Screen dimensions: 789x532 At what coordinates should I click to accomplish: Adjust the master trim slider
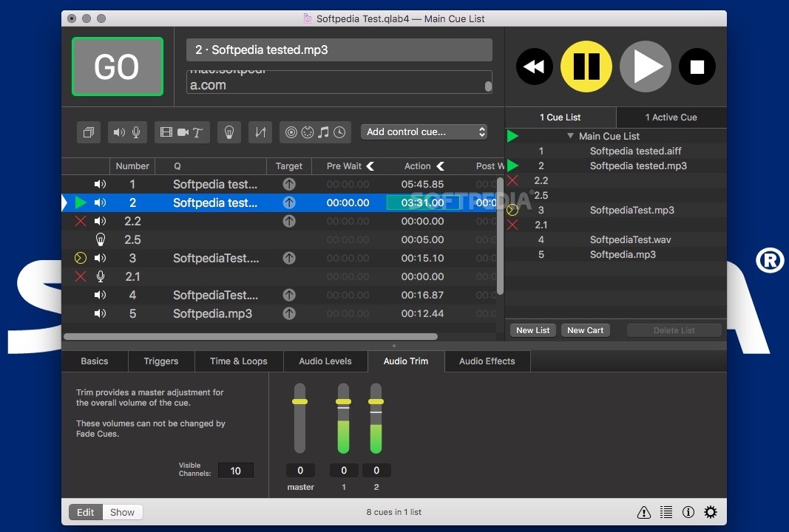(x=300, y=402)
